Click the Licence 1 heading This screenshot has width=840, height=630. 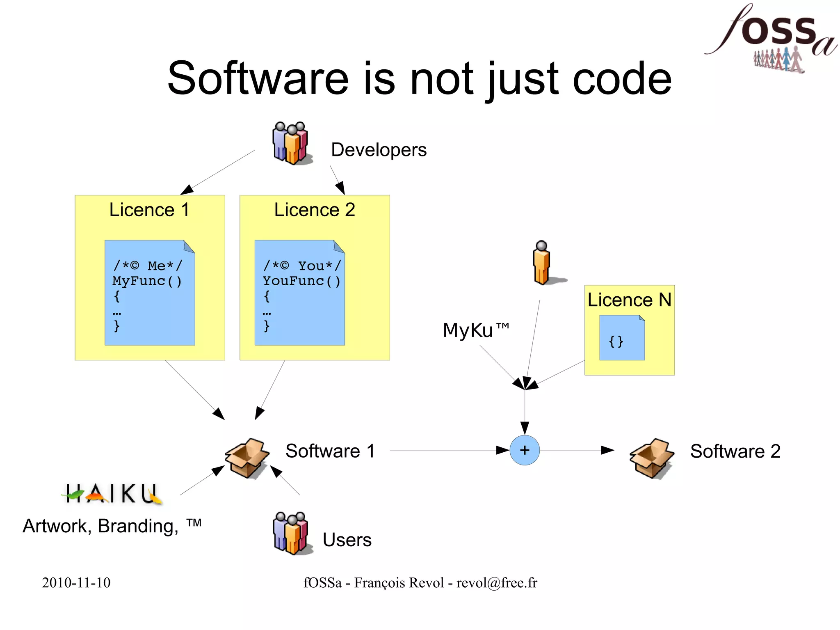149,210
